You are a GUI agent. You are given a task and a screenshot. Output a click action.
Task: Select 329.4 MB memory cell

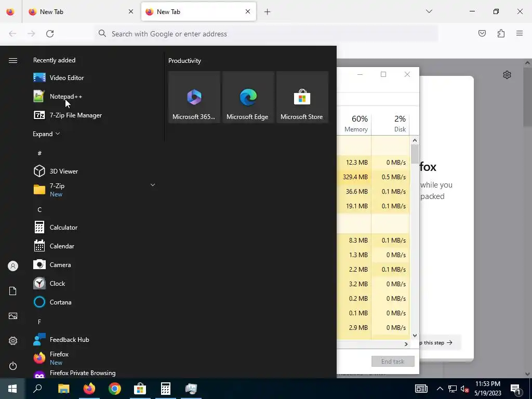pos(355,177)
